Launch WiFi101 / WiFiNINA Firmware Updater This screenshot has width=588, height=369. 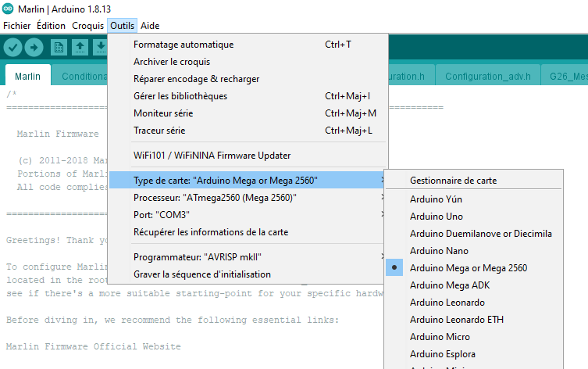(x=248, y=156)
